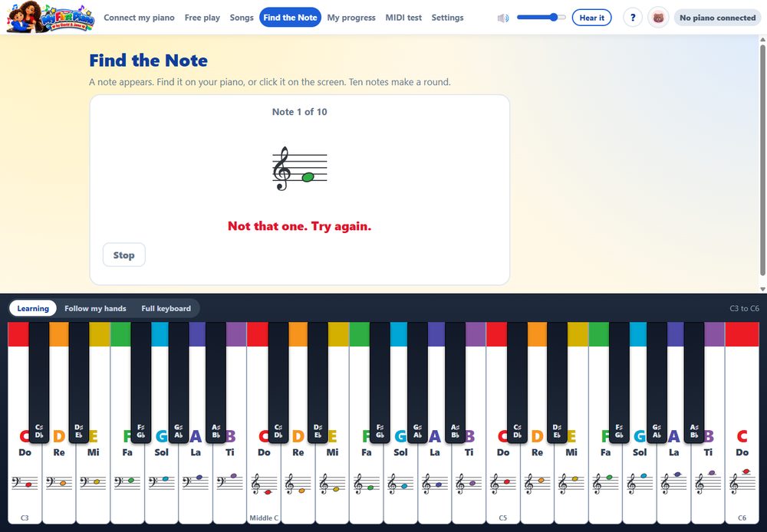Image resolution: width=767 pixels, height=532 pixels.
Task: View My progress page
Action: 351,18
